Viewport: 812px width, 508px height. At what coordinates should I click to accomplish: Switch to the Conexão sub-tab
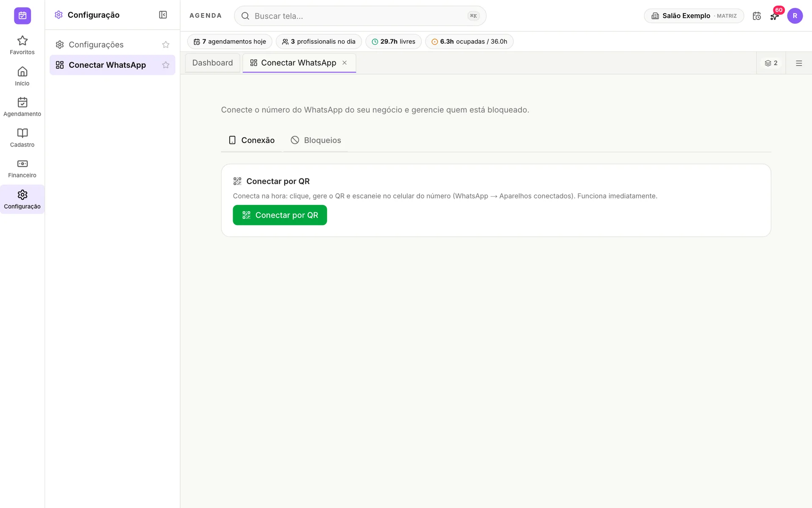(x=252, y=140)
